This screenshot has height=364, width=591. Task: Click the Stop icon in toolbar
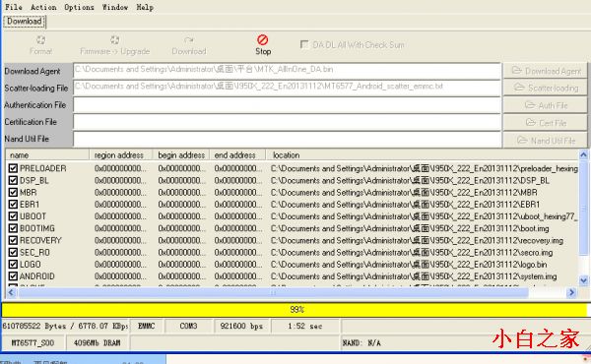tap(263, 40)
